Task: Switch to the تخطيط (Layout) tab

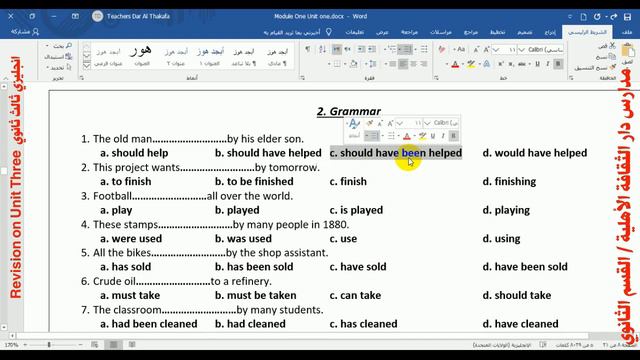Action: tap(498, 32)
